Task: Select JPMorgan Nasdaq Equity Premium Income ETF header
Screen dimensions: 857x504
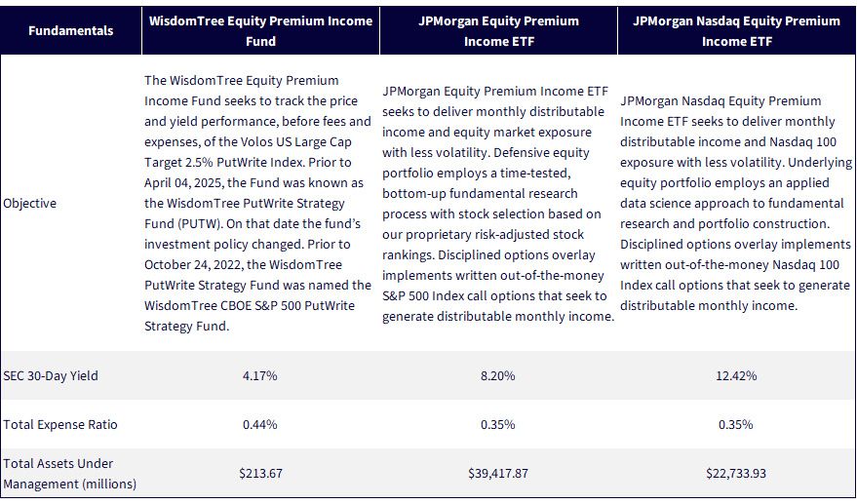Action: click(736, 31)
